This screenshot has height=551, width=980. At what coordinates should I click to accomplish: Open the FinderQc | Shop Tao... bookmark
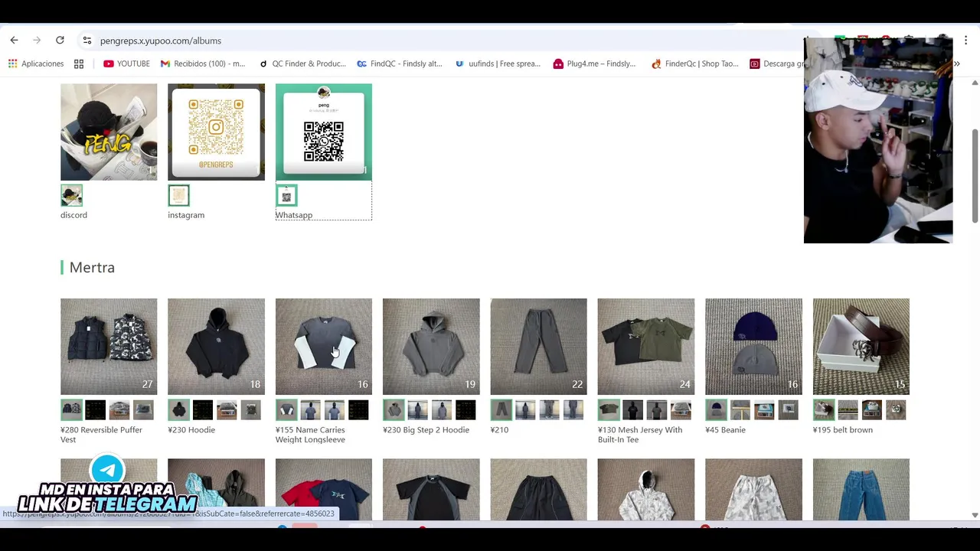point(694,64)
